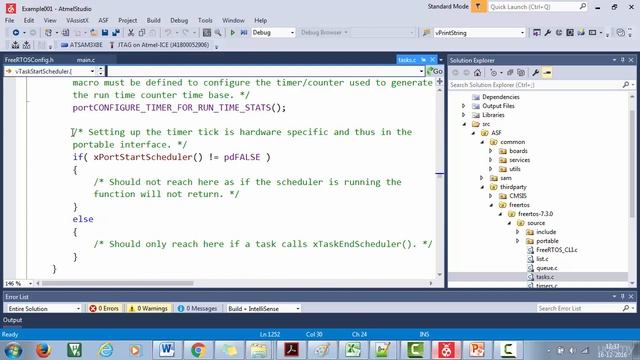Click search magnifier in Quick Launch box

583,7
